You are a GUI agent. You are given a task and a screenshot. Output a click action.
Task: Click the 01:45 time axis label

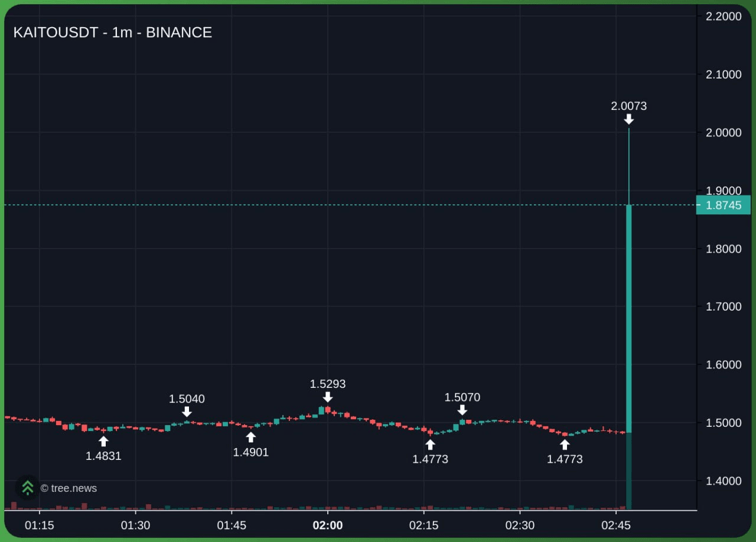coord(232,525)
